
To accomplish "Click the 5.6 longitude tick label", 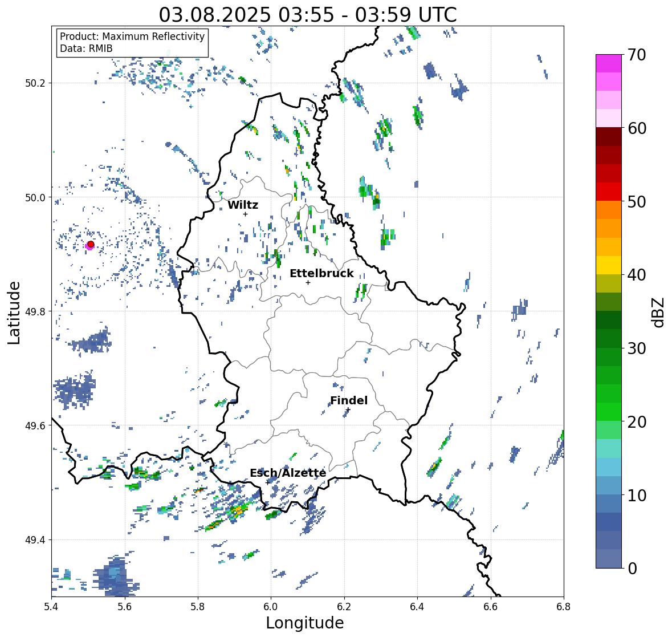I will 125,607.
